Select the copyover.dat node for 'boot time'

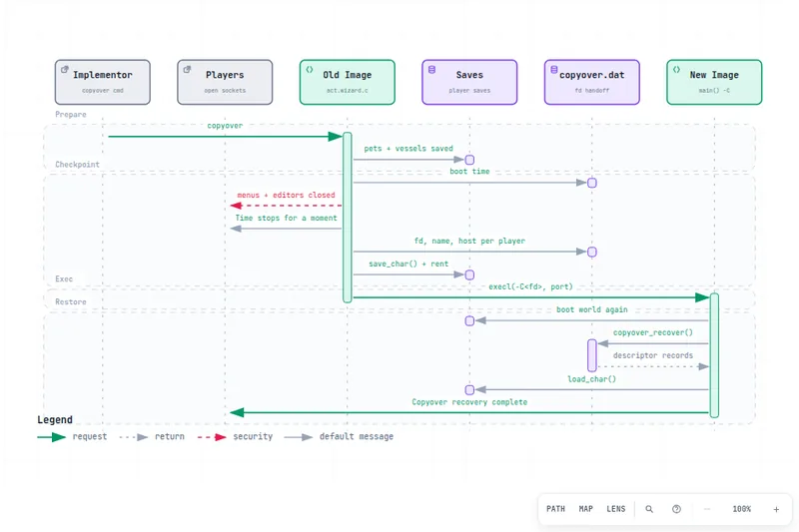point(592,183)
